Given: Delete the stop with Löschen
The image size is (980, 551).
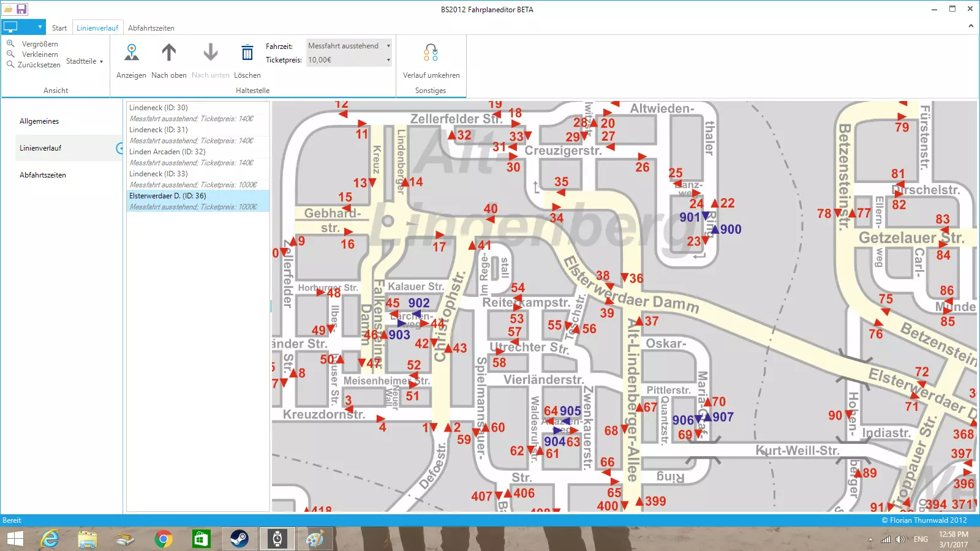Looking at the screenshot, I should [x=247, y=61].
